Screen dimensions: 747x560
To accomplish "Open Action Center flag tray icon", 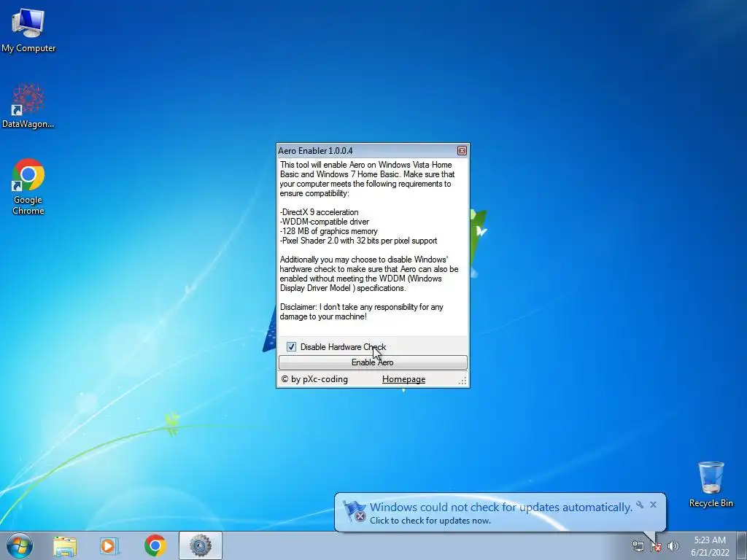I will 656,546.
